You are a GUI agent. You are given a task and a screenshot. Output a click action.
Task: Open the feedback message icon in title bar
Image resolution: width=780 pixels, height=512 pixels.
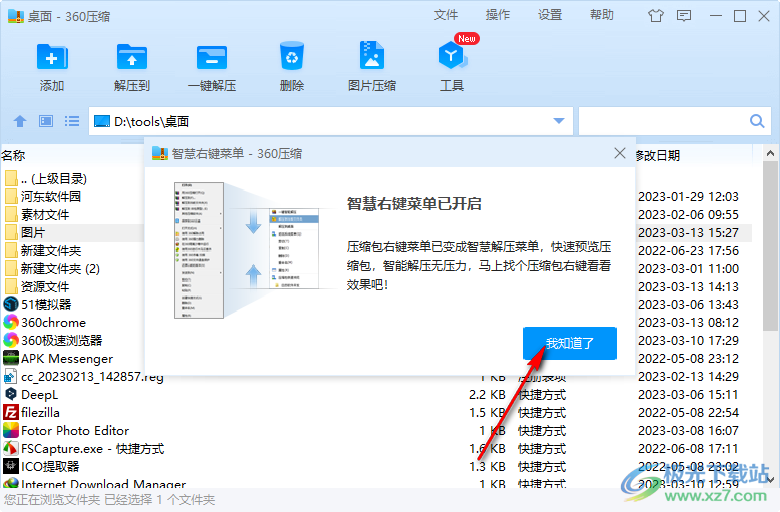pyautogui.click(x=684, y=16)
